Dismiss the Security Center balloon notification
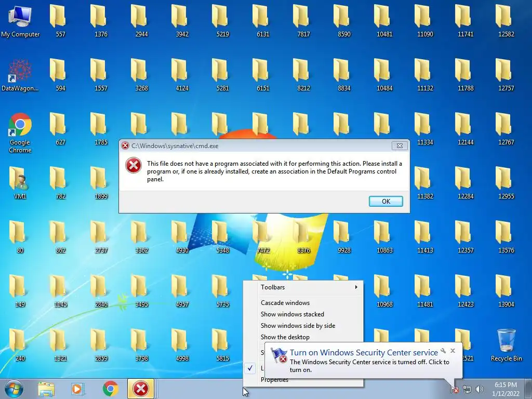The height and width of the screenshot is (399, 532). [x=453, y=351]
